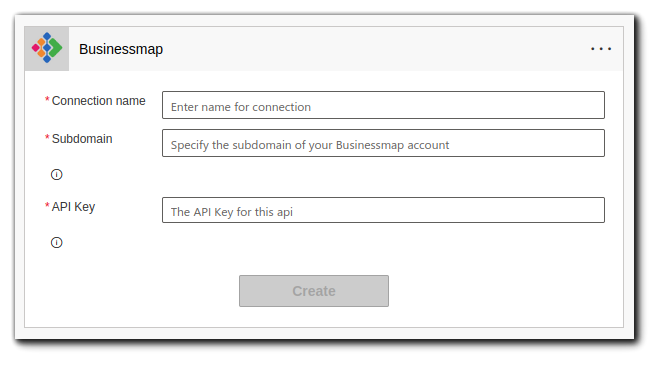Click the red asterisk beside Connection name
This screenshot has width=661, height=366.
click(47, 100)
